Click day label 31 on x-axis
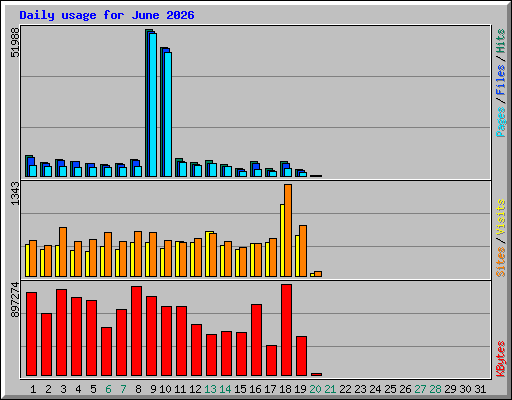512x400 pixels. [x=480, y=389]
